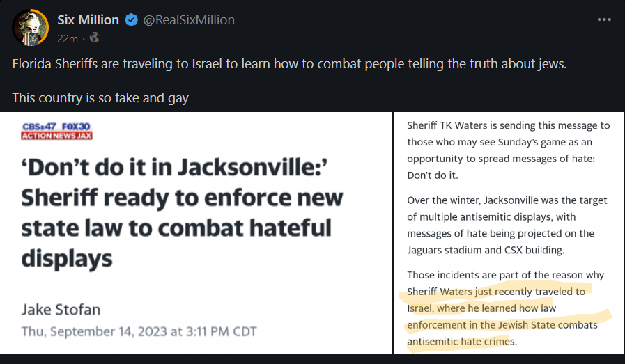Click the 'Sheriff TK Waters' opening paragraph

[508, 150]
